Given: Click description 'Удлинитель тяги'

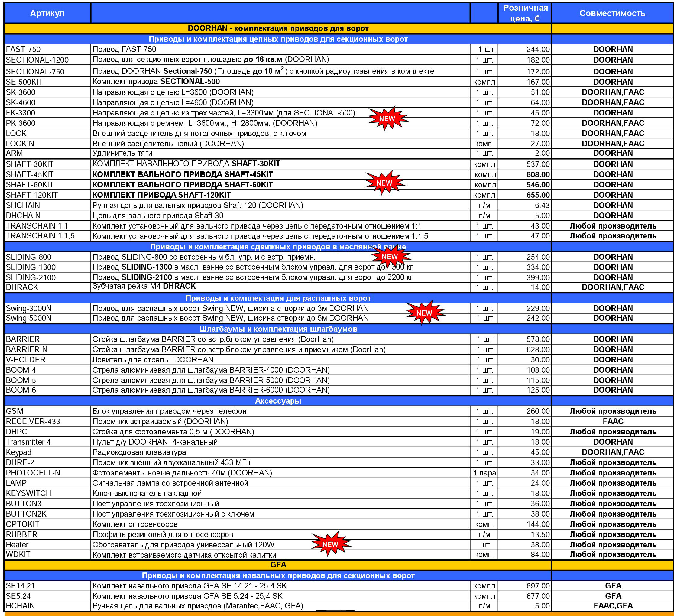Looking at the screenshot, I should click(x=122, y=153).
